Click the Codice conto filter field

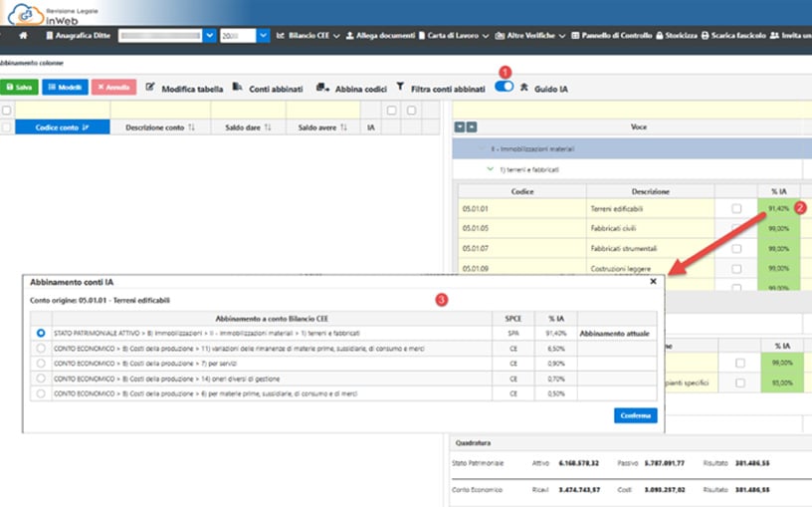point(62,110)
